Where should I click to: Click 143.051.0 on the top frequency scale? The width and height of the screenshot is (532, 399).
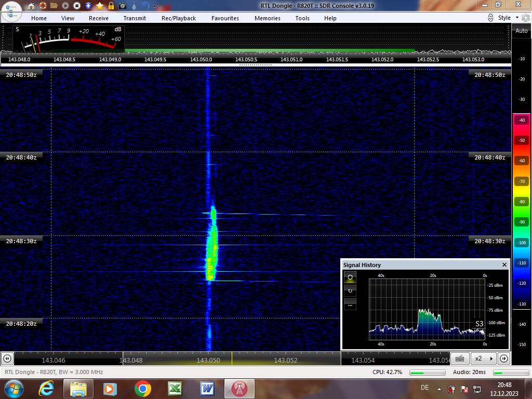(x=291, y=59)
